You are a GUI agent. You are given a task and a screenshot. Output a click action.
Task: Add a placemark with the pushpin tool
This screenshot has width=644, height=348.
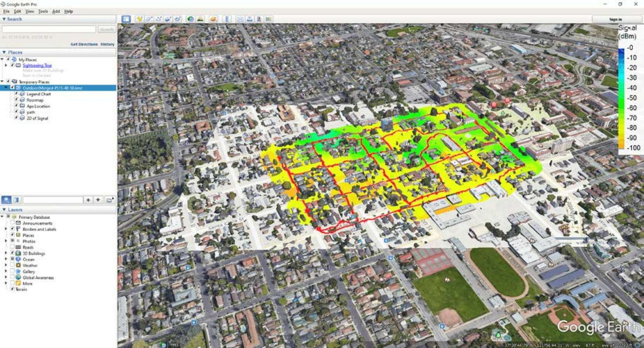click(x=139, y=19)
